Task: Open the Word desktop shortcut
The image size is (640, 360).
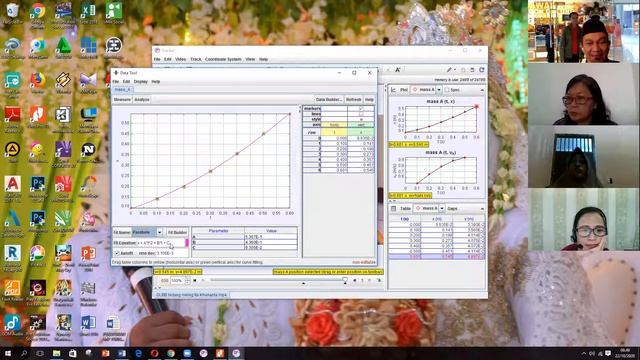Action: click(88, 324)
